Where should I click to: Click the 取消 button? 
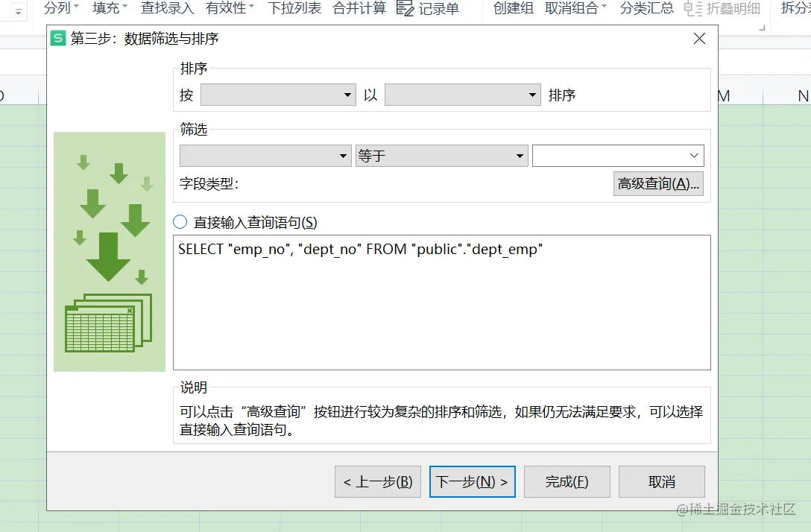661,482
